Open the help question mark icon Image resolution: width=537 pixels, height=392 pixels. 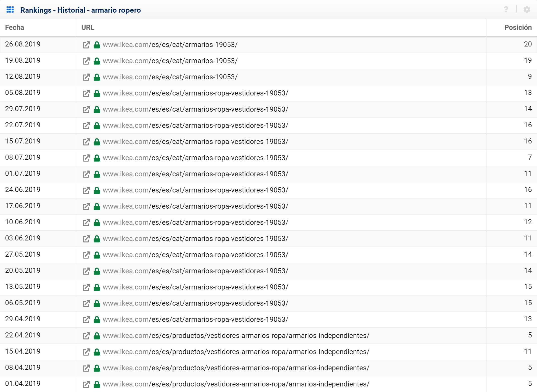click(x=506, y=10)
